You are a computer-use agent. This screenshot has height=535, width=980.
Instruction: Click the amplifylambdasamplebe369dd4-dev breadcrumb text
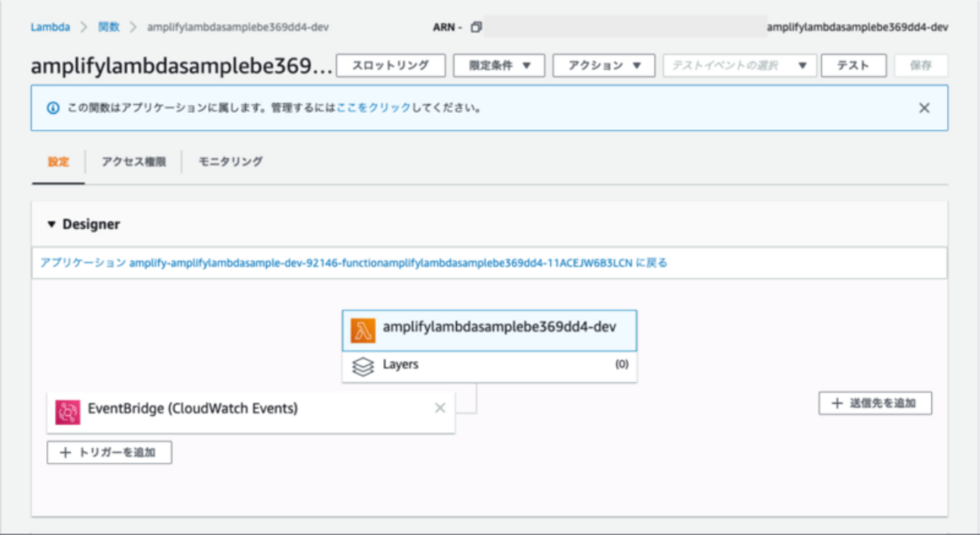pyautogui.click(x=237, y=27)
